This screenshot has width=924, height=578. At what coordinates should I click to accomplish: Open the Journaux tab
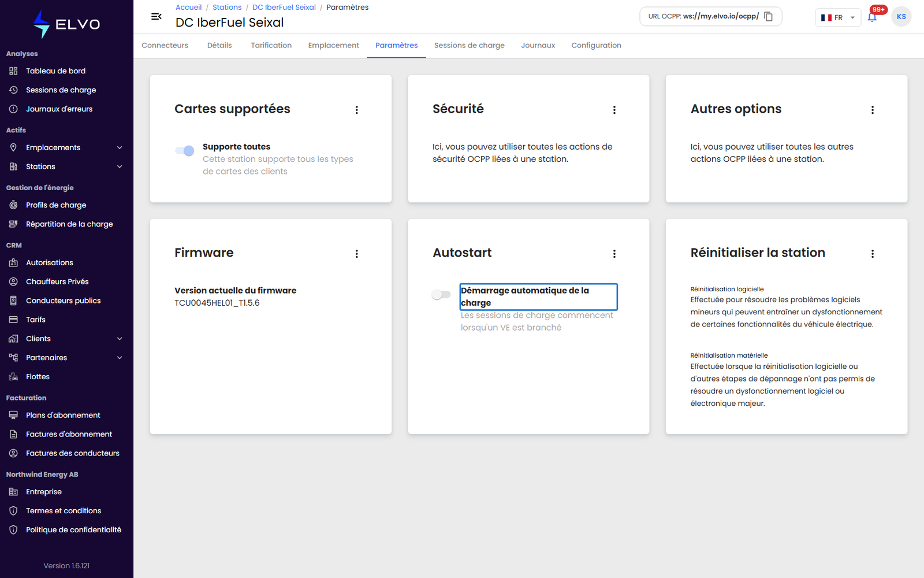(538, 46)
